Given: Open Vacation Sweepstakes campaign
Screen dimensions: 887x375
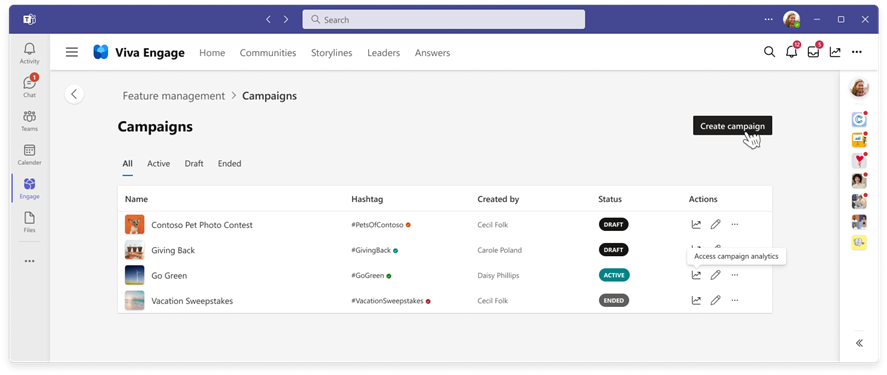Looking at the screenshot, I should pyautogui.click(x=192, y=301).
